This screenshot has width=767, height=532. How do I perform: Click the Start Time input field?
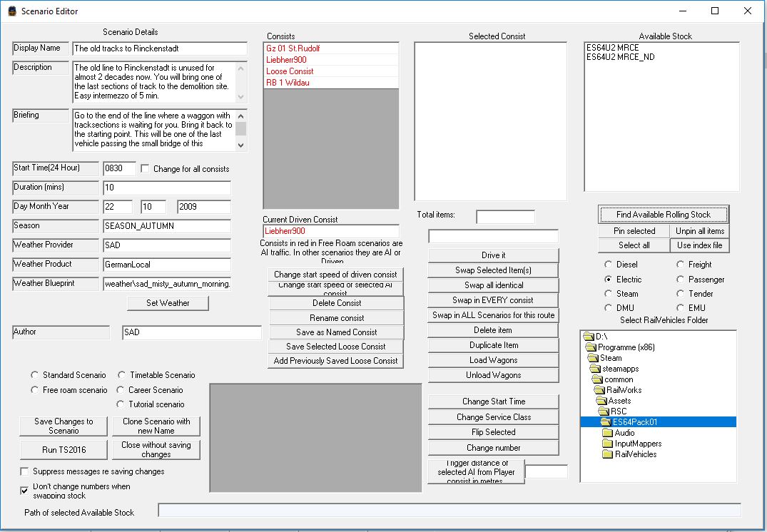pos(118,169)
